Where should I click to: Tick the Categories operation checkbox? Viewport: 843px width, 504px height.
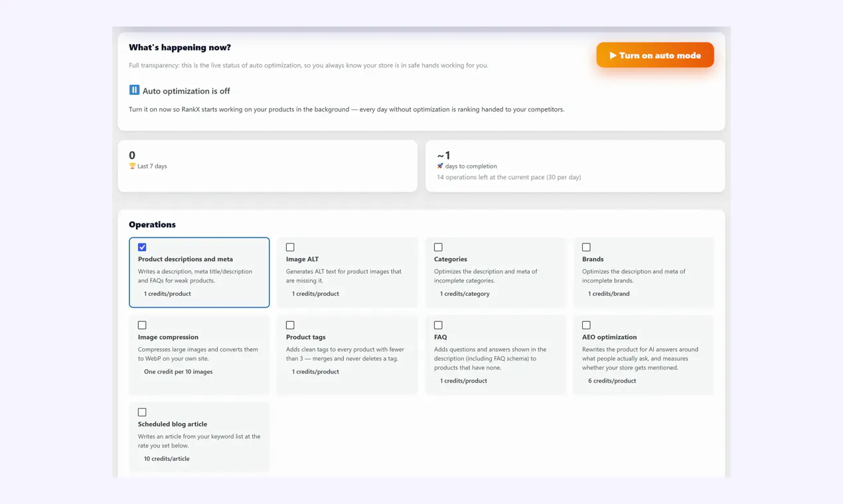click(438, 247)
